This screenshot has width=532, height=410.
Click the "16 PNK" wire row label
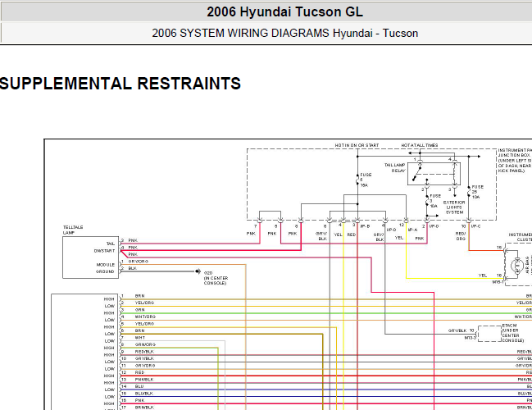133,400
